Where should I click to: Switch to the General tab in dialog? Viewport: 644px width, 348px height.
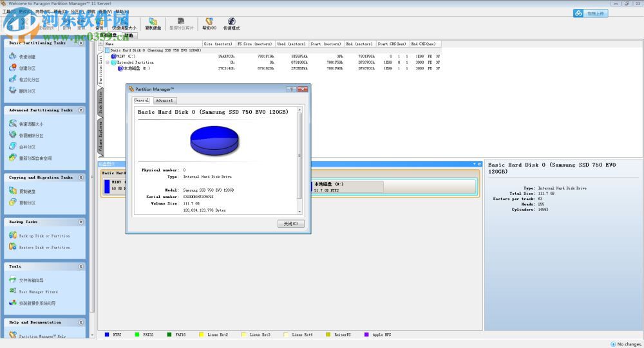[x=142, y=100]
